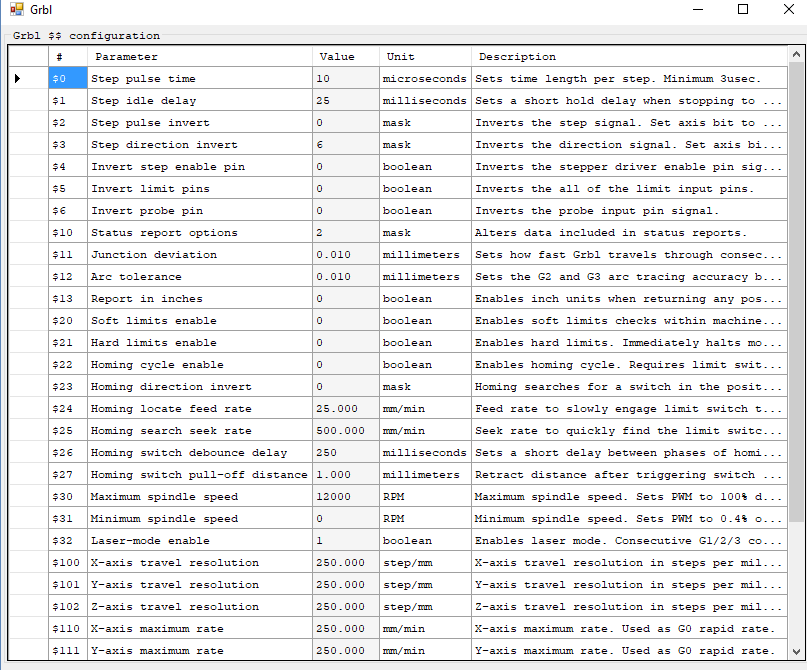Click the X-axis maximum rate value 250.000
Image resolution: width=807 pixels, height=670 pixels.
click(346, 628)
